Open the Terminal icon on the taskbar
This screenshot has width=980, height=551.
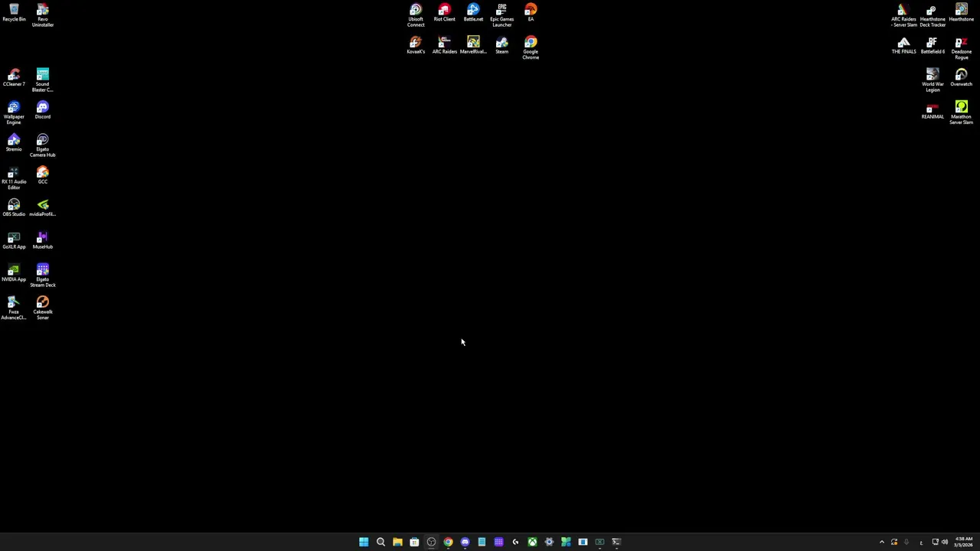[616, 542]
